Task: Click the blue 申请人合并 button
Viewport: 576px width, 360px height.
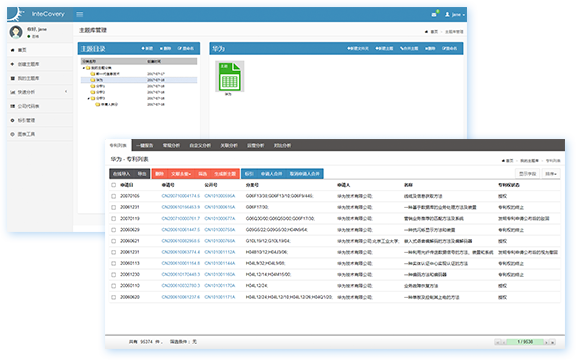Action: pyautogui.click(x=271, y=174)
